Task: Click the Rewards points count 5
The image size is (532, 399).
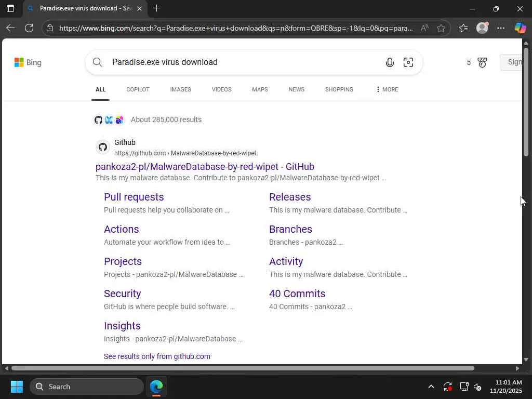Action: tap(469, 62)
